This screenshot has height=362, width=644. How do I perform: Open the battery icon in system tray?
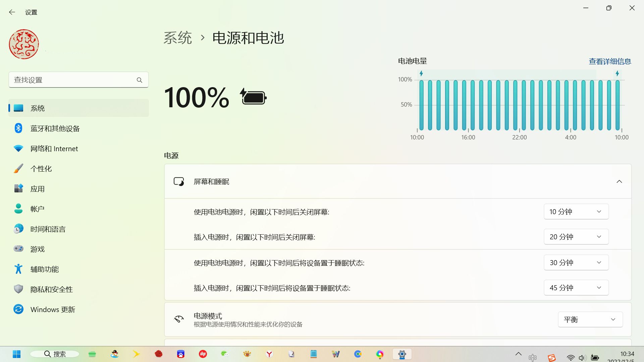click(595, 354)
